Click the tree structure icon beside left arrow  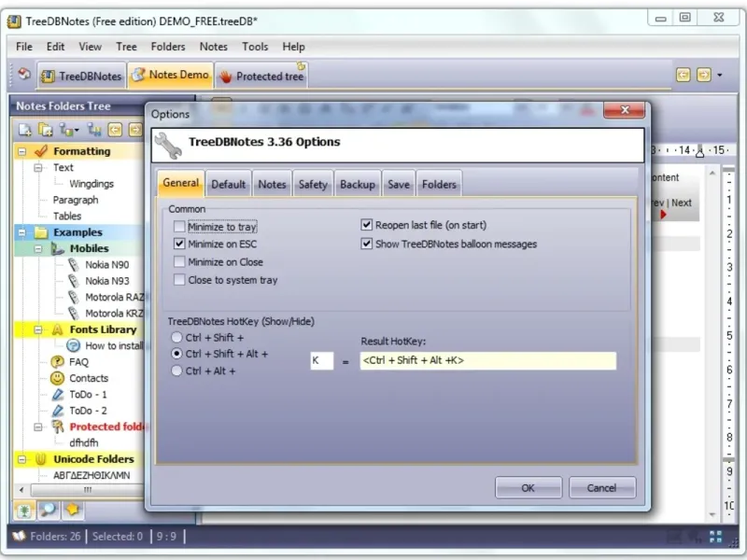tap(94, 130)
